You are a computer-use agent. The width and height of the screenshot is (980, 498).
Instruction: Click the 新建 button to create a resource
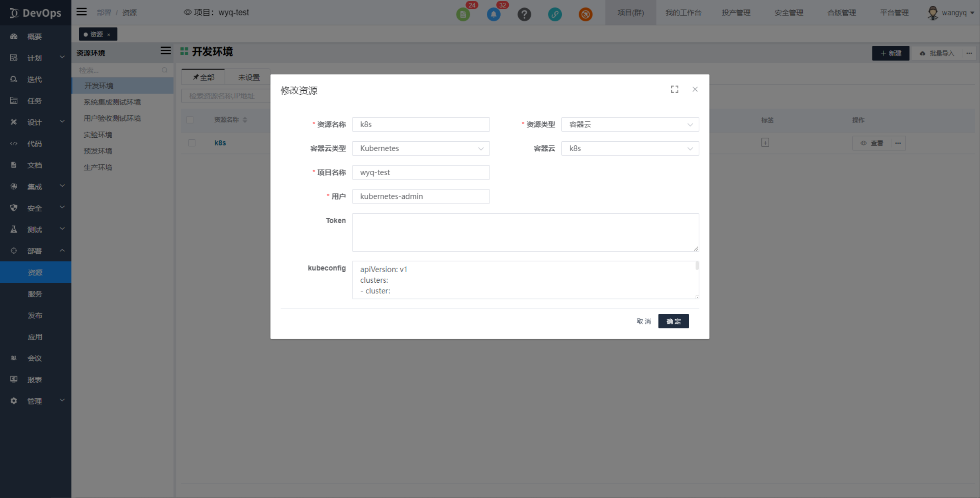891,53
